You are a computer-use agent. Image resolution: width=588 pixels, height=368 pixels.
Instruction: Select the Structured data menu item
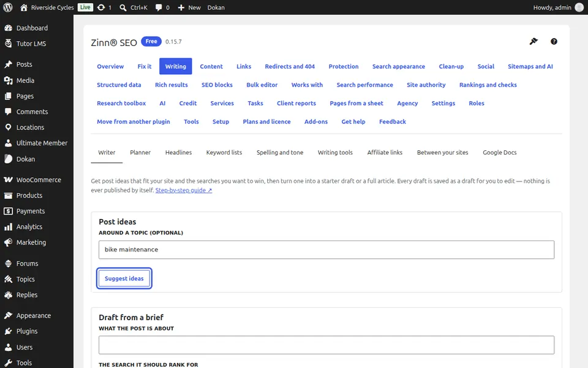119,85
